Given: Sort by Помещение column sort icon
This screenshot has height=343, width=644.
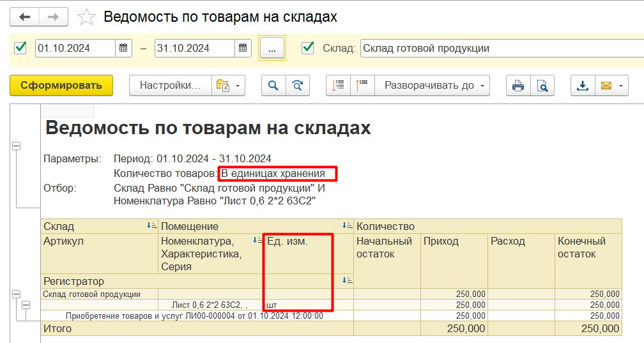Looking at the screenshot, I should tap(347, 225).
